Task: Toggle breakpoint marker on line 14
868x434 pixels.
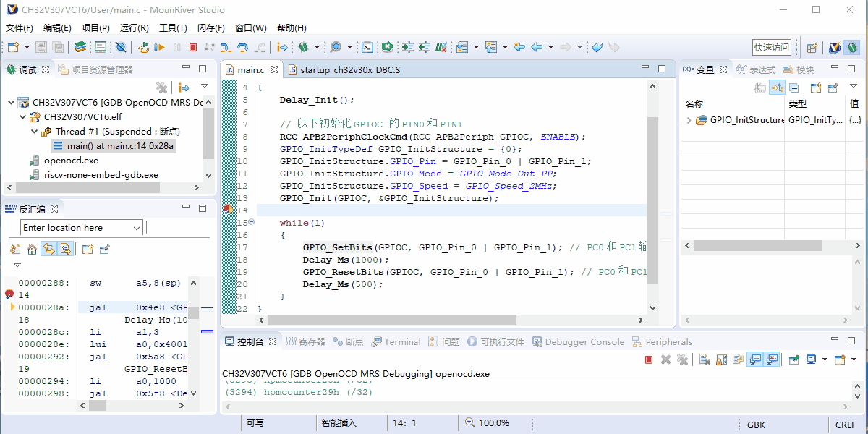Action: (226, 210)
